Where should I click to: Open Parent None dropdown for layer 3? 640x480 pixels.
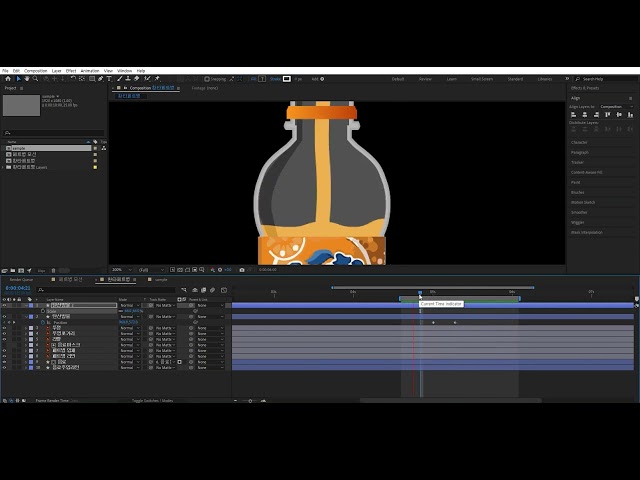pos(211,328)
